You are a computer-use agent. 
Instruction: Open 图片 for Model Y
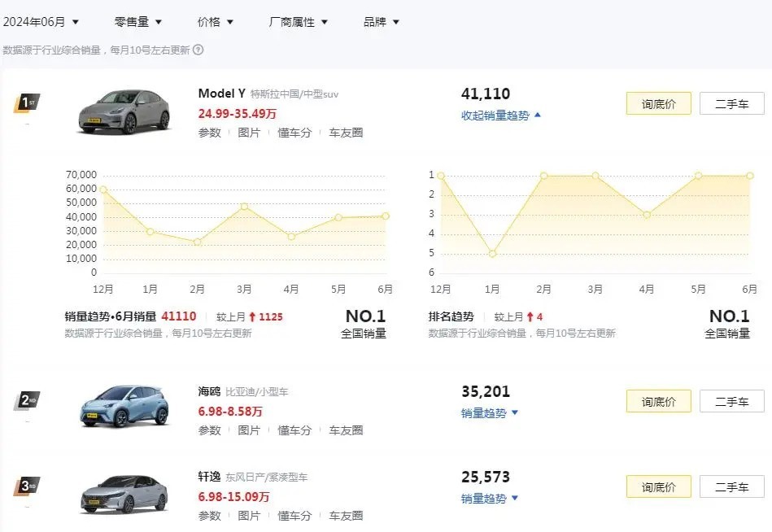249,133
